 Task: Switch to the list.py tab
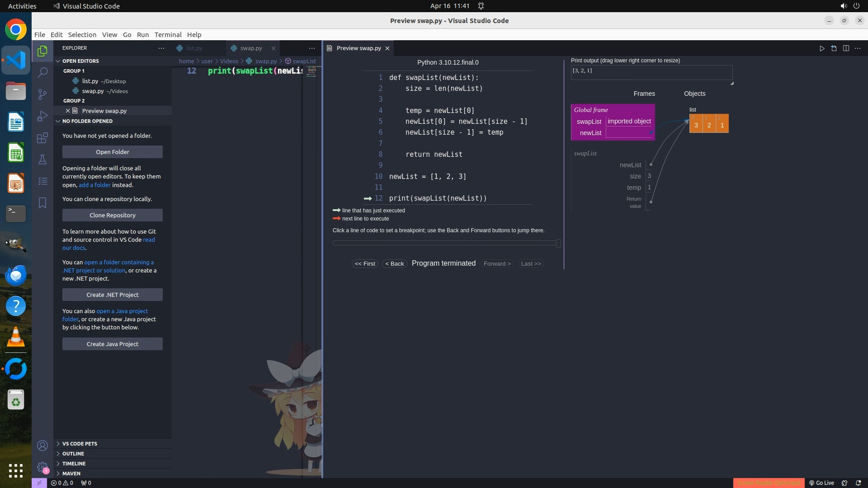pos(194,48)
